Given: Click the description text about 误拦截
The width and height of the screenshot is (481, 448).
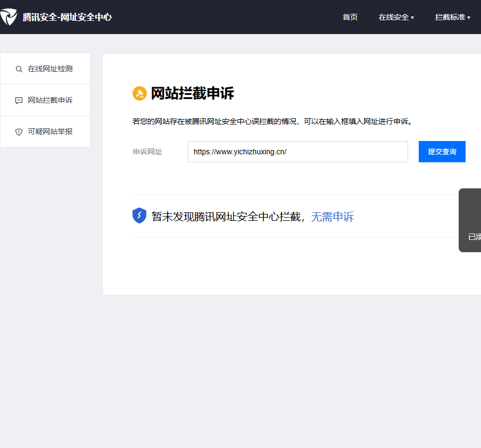Looking at the screenshot, I should coord(273,121).
